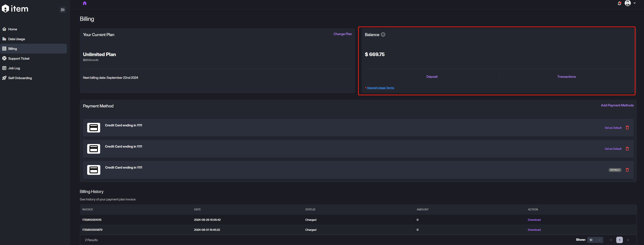Click the home breadcrumb icon at top
This screenshot has width=644, height=245.
[84, 3]
